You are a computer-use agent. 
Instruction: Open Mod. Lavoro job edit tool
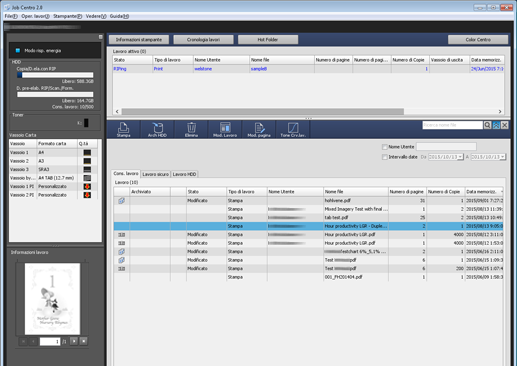coord(225,129)
